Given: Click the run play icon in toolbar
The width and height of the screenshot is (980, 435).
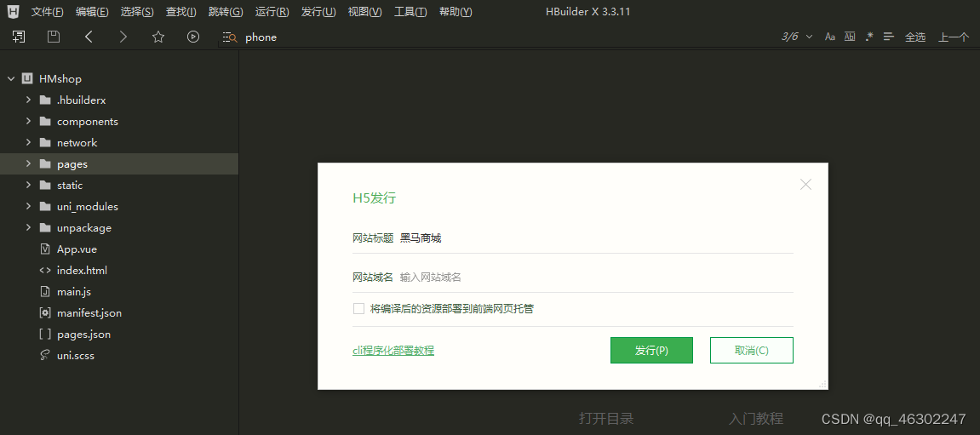Looking at the screenshot, I should click(193, 37).
